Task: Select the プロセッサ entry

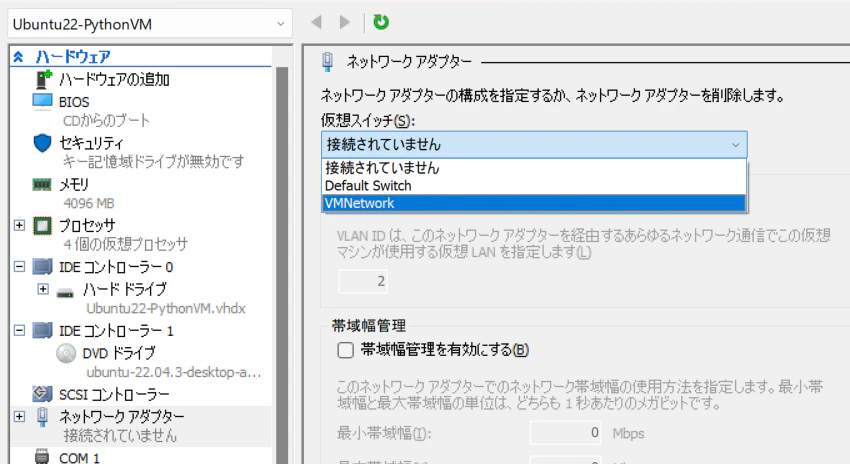Action: tap(87, 225)
